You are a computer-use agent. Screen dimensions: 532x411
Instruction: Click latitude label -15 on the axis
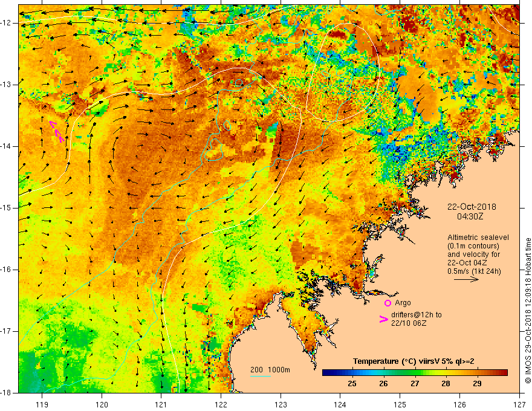tap(7, 208)
